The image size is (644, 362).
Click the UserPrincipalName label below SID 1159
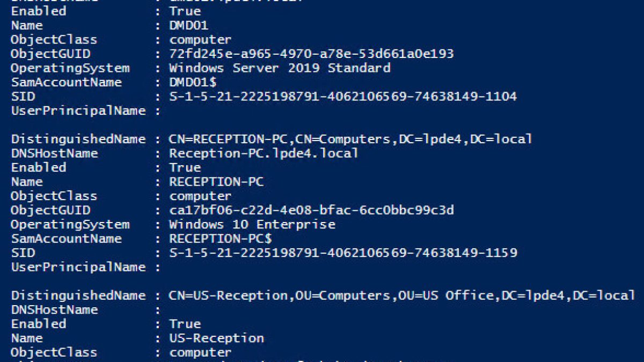tap(78, 267)
